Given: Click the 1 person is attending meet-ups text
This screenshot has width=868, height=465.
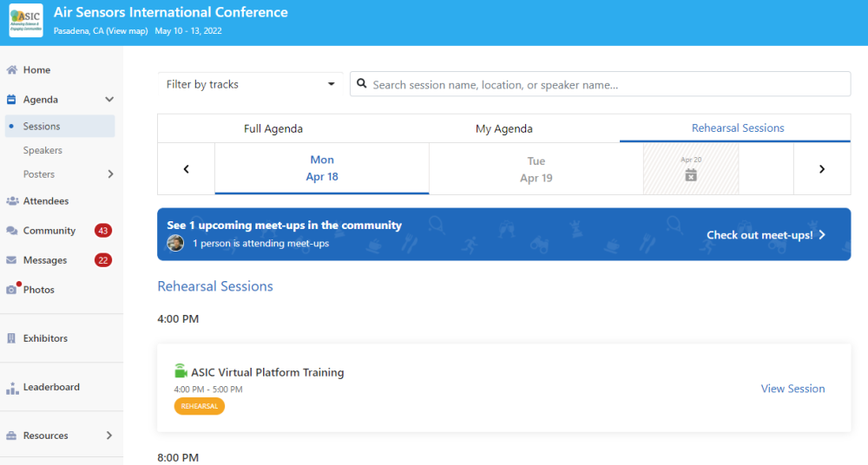Looking at the screenshot, I should tap(260, 244).
